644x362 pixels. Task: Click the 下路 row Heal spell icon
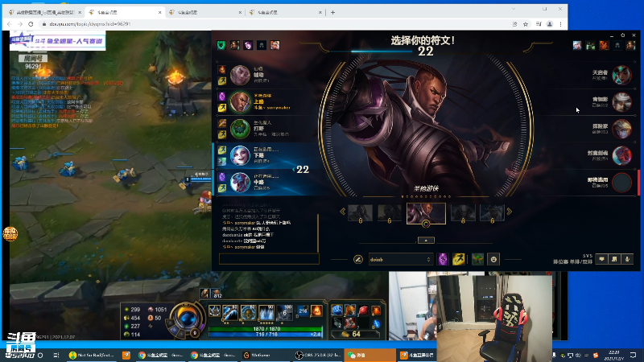point(222,162)
